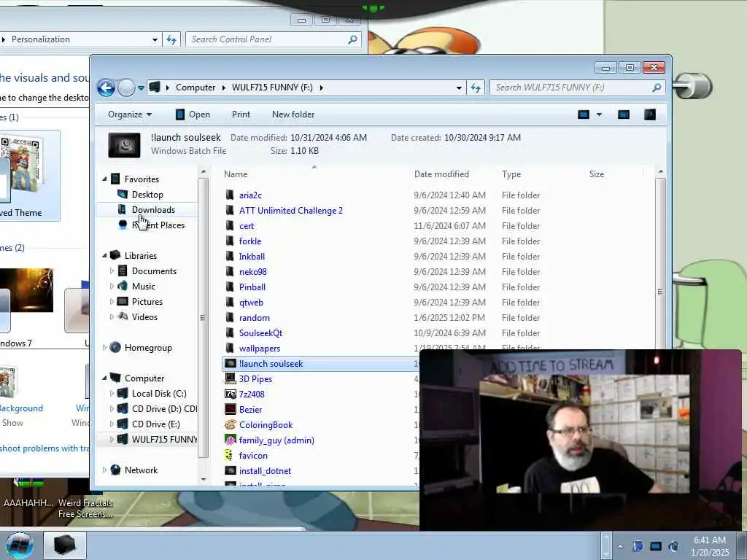Select the random folder icon
The height and width of the screenshot is (560, 747).
click(x=230, y=318)
